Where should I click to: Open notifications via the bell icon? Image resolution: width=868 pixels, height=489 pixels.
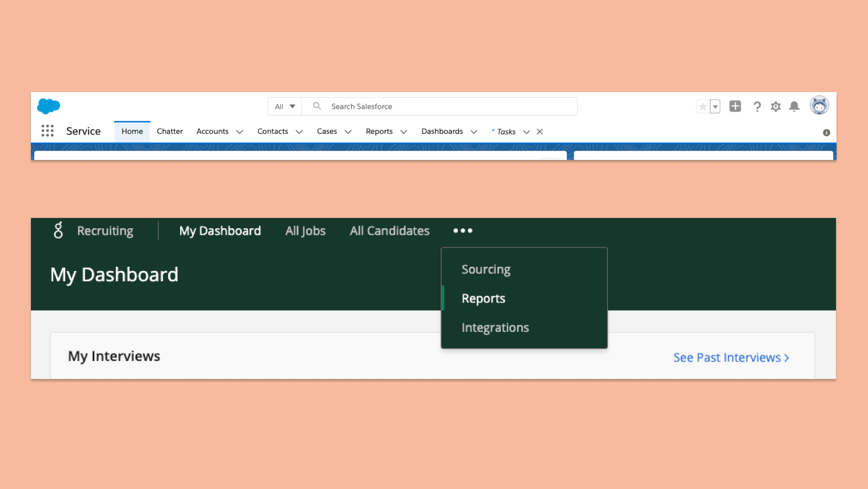(794, 106)
